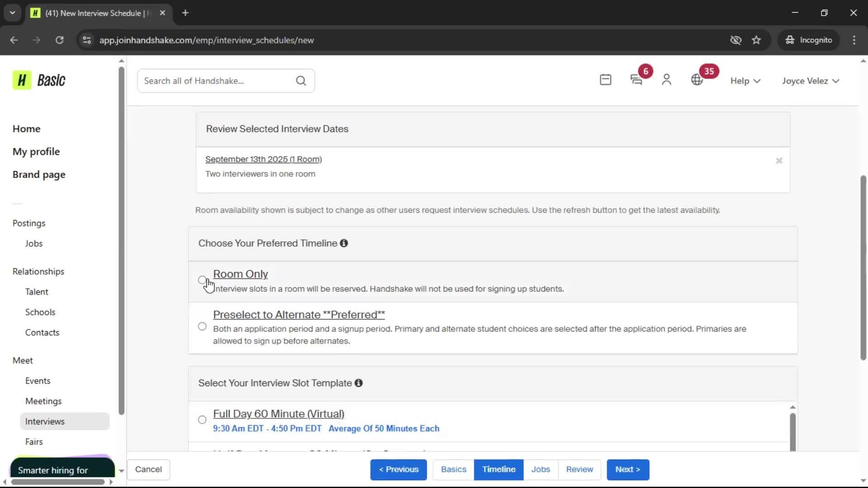Open Schools in sidebar
The width and height of the screenshot is (868, 488).
(x=40, y=312)
